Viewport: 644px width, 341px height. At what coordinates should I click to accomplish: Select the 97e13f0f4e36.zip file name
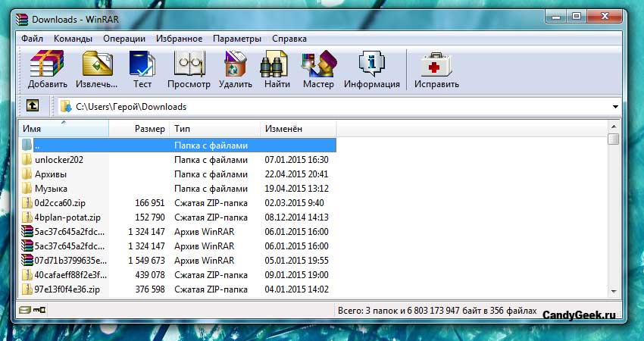(67, 289)
